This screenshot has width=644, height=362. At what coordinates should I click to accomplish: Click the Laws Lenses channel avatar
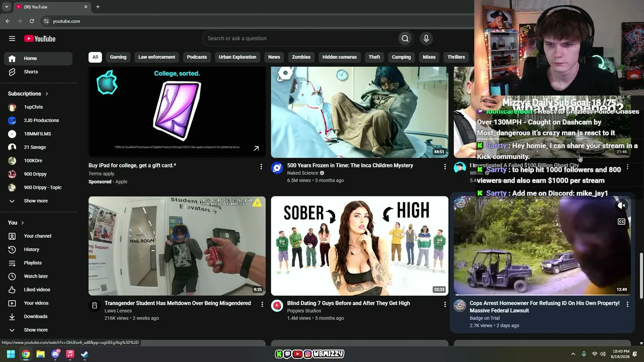95,306
